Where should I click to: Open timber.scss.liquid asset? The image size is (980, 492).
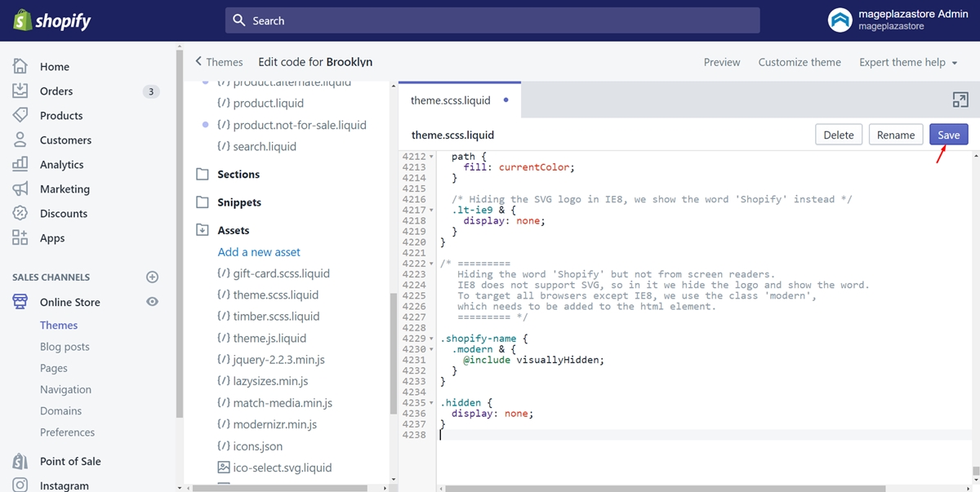pos(276,317)
